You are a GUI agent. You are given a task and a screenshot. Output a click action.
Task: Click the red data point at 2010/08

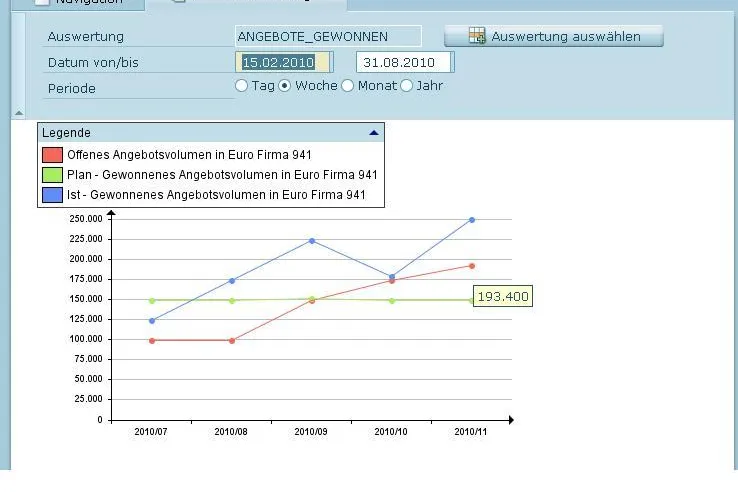tap(232, 341)
